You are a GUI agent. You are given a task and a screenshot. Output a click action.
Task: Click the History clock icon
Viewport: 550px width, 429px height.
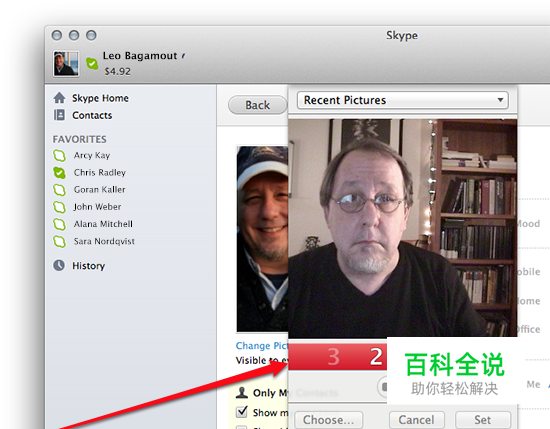pyautogui.click(x=59, y=265)
